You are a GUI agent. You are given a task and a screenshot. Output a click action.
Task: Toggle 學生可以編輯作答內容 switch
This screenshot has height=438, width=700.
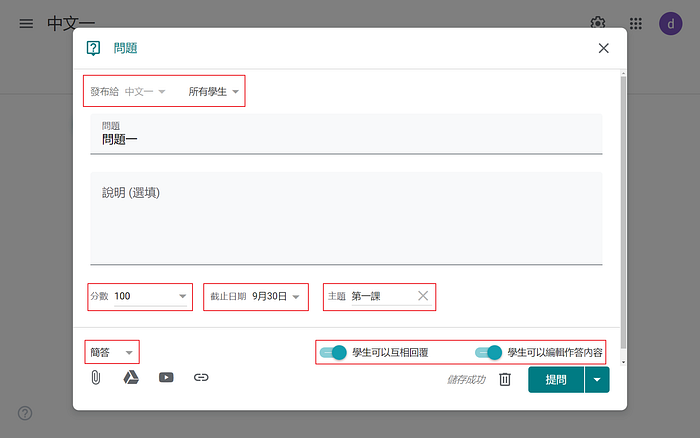(488, 352)
